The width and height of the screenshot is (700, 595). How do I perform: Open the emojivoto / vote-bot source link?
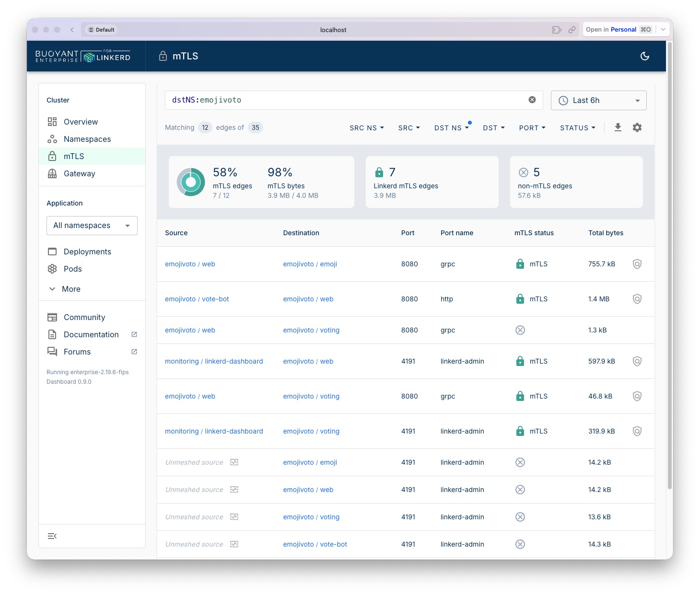197,299
